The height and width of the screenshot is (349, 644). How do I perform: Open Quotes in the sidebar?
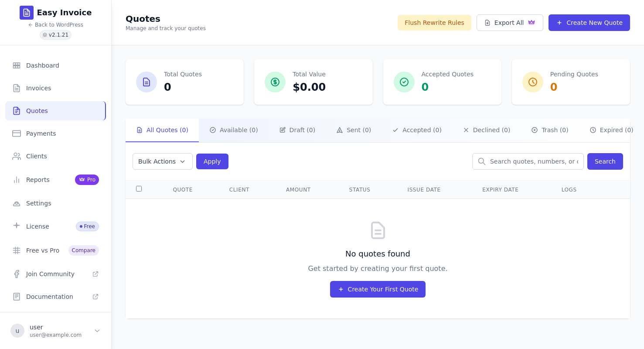coord(55,111)
